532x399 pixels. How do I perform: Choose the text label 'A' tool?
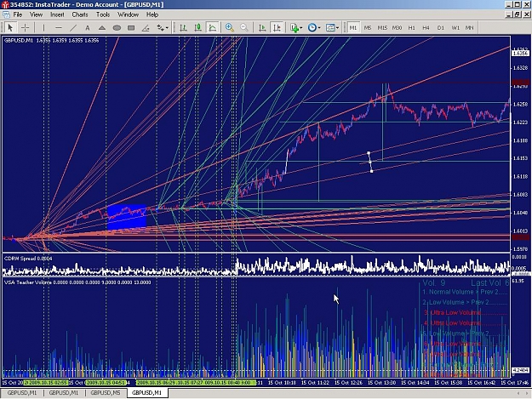pyautogui.click(x=87, y=28)
